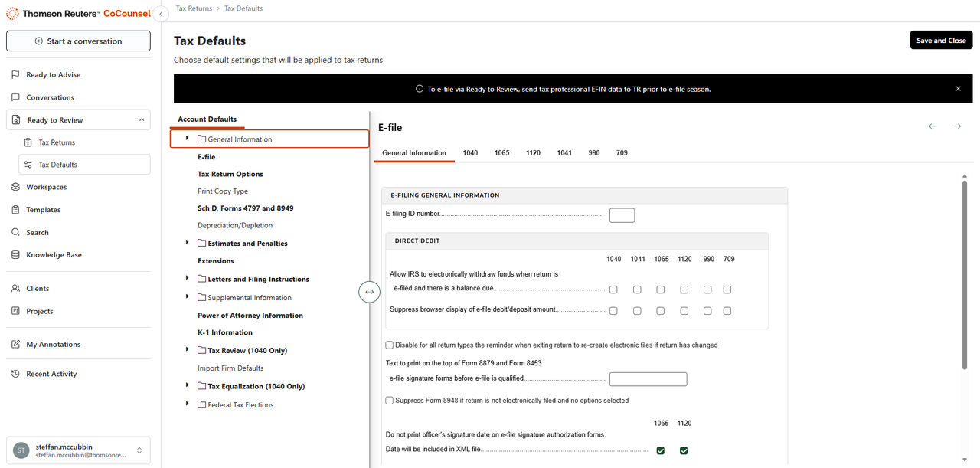Open Recent Activity in sidebar
This screenshot has height=468, width=980.
point(51,374)
